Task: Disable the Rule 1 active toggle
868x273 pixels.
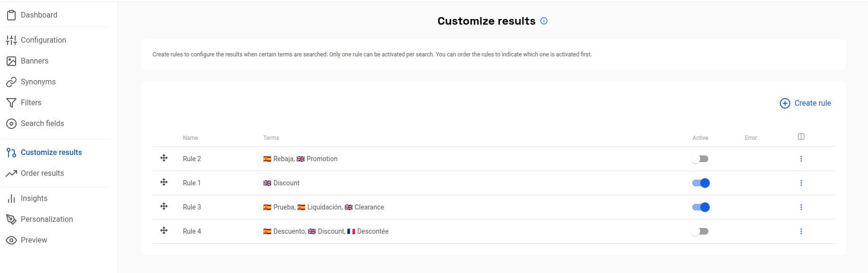Action: (x=701, y=183)
